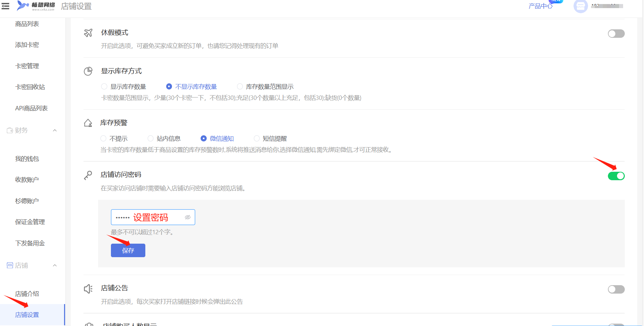Toggle the hamburger menu icon
Image resolution: width=644 pixels, height=326 pixels.
click(x=5, y=6)
